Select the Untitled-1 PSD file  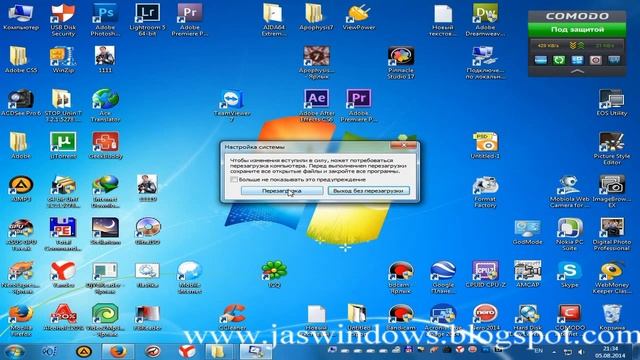(485, 146)
